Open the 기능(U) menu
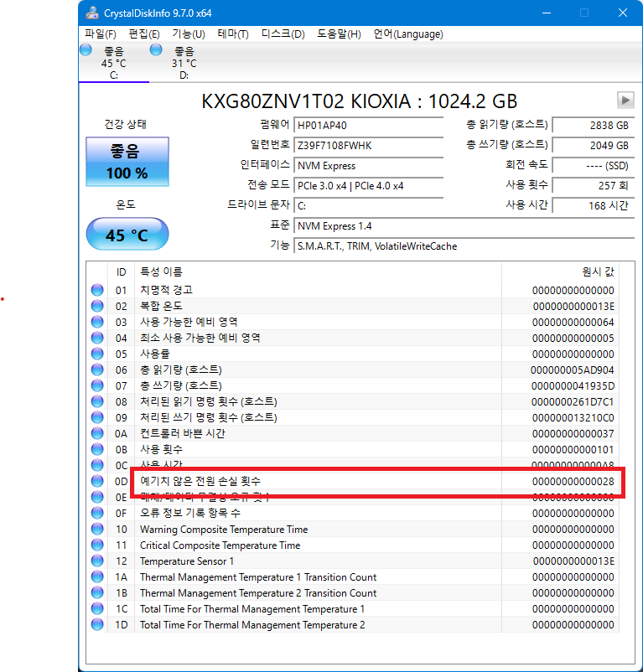643x672 pixels. tap(189, 34)
